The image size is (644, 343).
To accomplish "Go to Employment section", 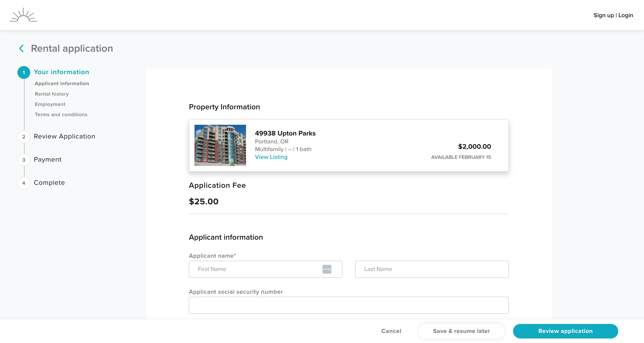I will coord(50,104).
